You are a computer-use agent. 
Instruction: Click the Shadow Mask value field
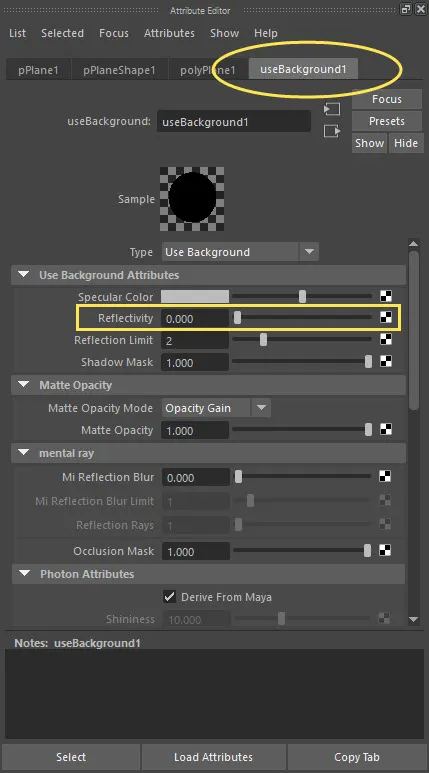pyautogui.click(x=195, y=362)
